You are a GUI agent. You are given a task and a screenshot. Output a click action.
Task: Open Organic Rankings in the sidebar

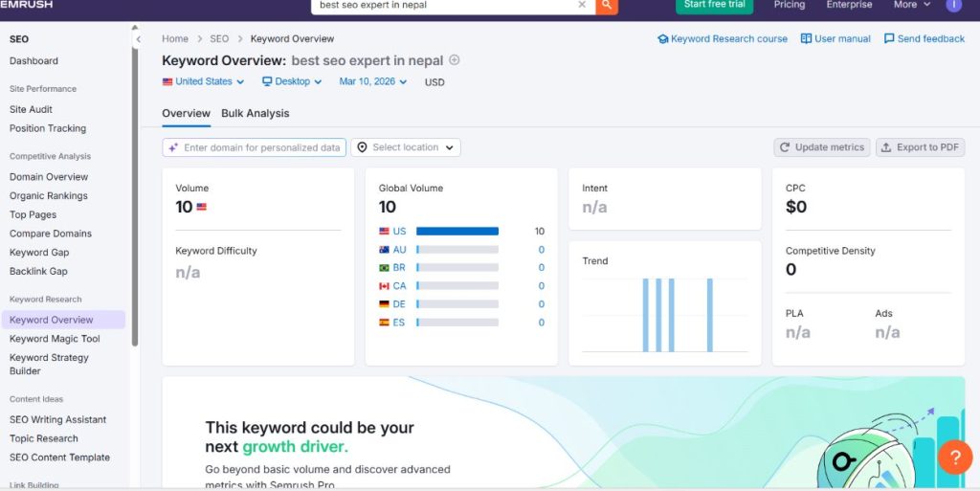point(49,195)
